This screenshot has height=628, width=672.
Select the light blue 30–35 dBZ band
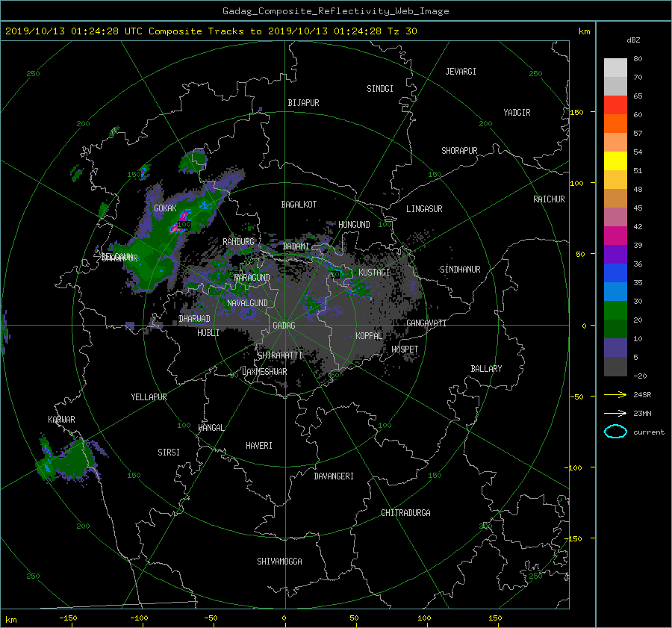tap(615, 291)
